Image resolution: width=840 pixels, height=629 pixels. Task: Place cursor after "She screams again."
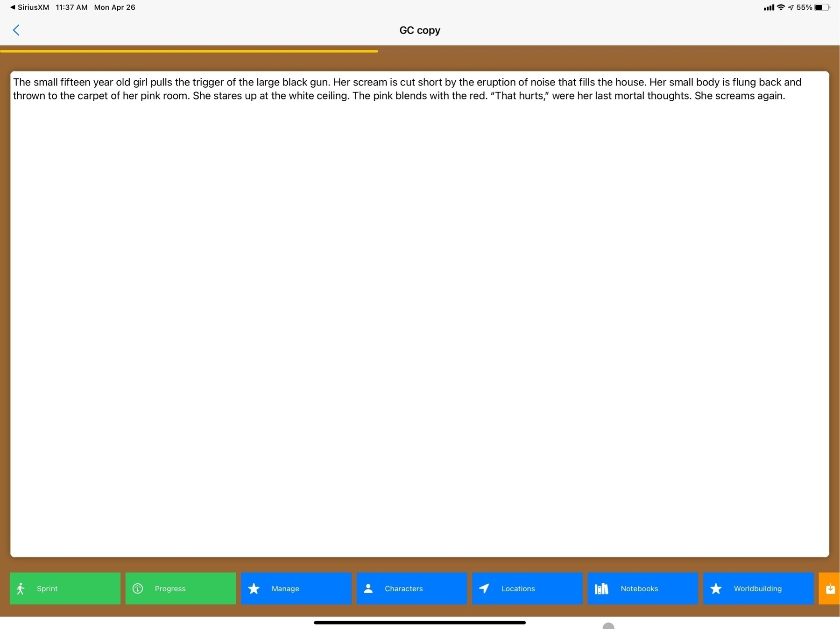coord(786,96)
